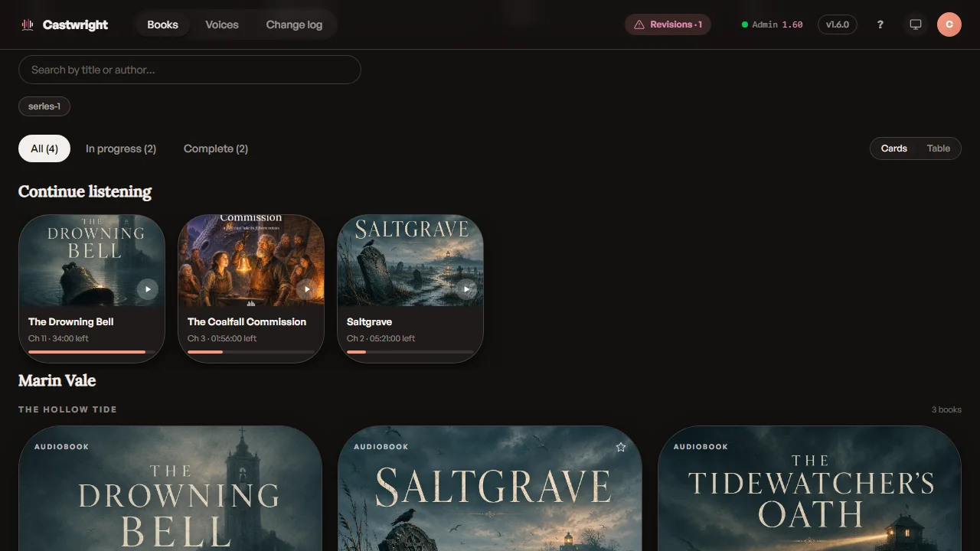Click THE HOLLOW TIDE series label

67,409
